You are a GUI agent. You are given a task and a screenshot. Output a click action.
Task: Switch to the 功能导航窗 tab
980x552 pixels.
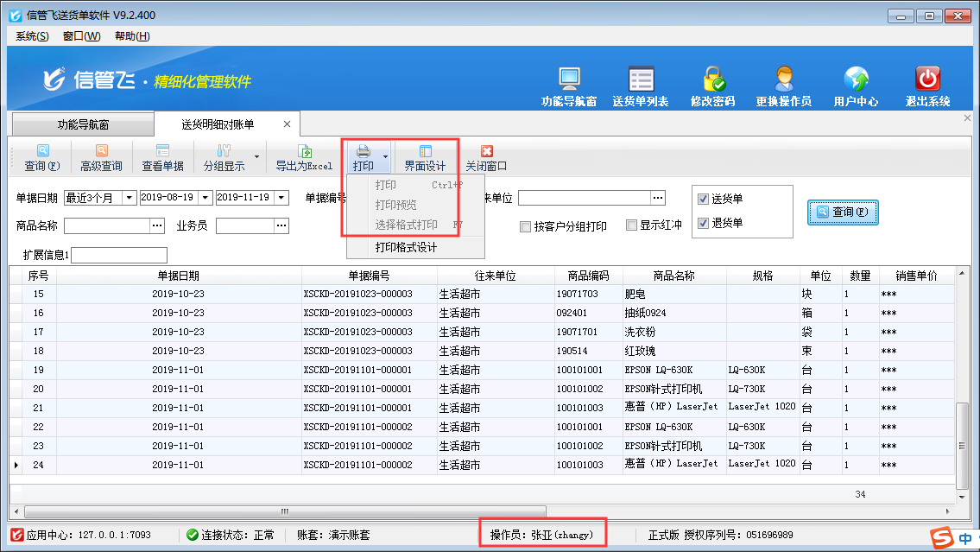click(x=83, y=124)
